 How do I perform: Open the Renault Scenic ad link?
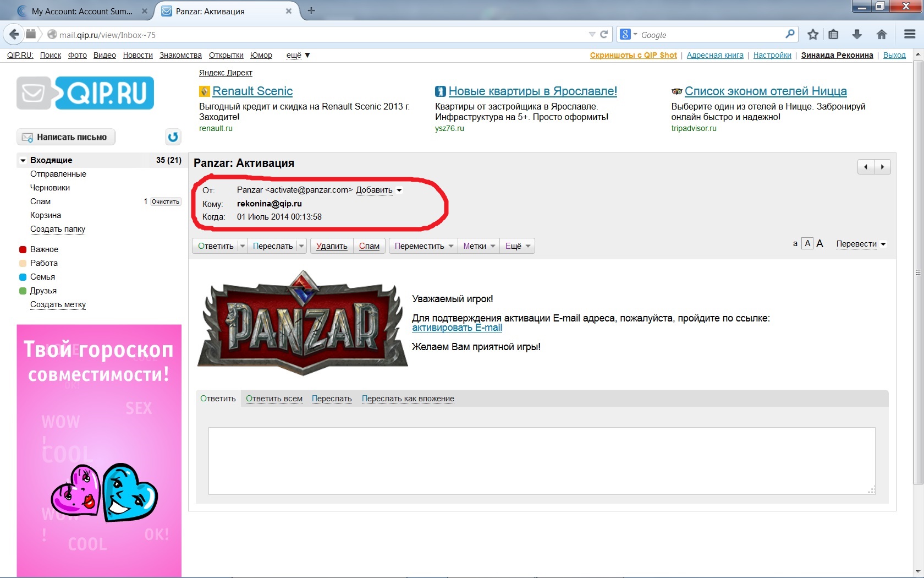click(x=252, y=91)
